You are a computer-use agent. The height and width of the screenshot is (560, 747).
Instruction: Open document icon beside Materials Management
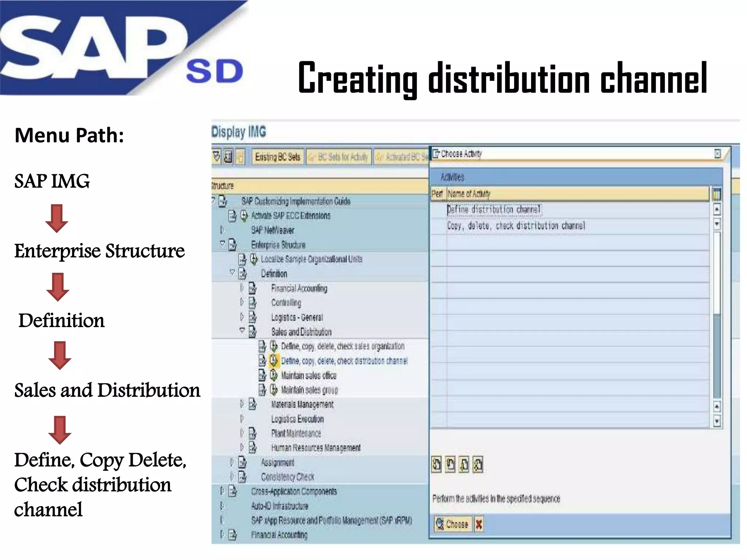pos(252,404)
